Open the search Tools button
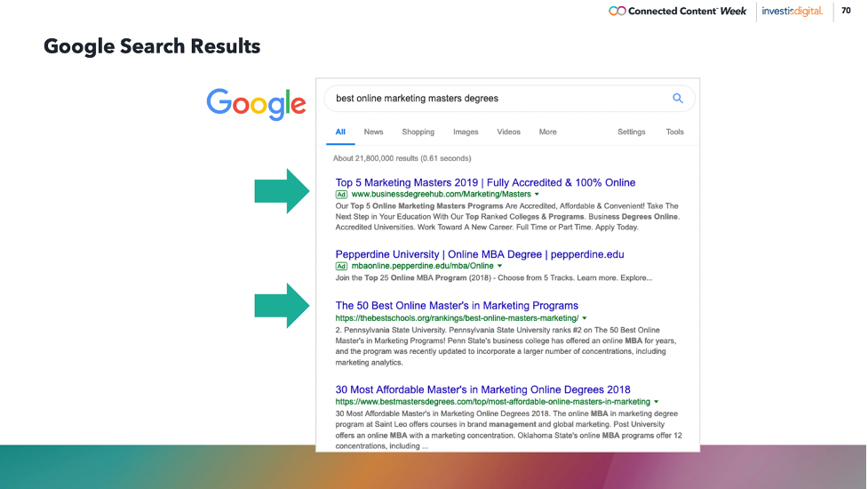The image size is (868, 489). (x=674, y=132)
